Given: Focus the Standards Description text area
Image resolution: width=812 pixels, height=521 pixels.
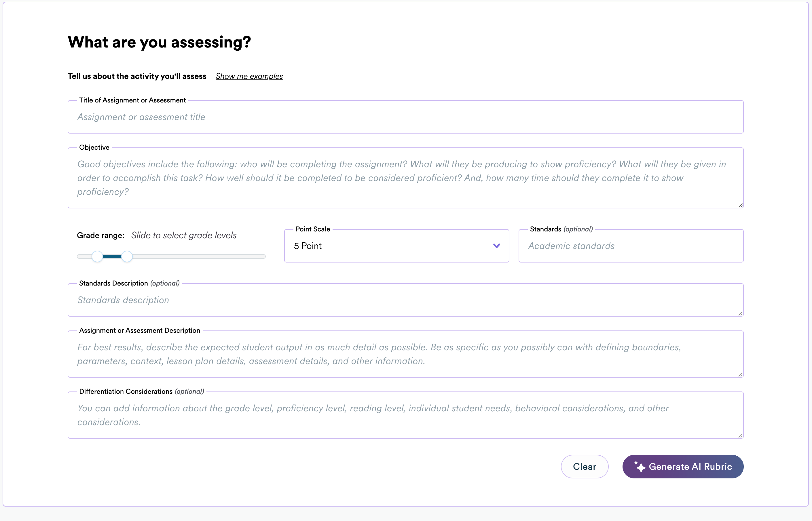Looking at the screenshot, I should [405, 300].
